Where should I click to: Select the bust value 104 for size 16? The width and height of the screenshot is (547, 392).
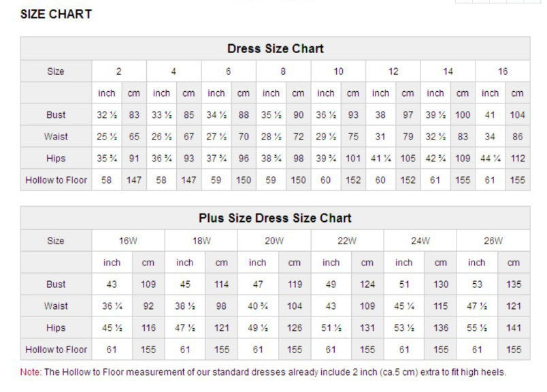pyautogui.click(x=518, y=115)
